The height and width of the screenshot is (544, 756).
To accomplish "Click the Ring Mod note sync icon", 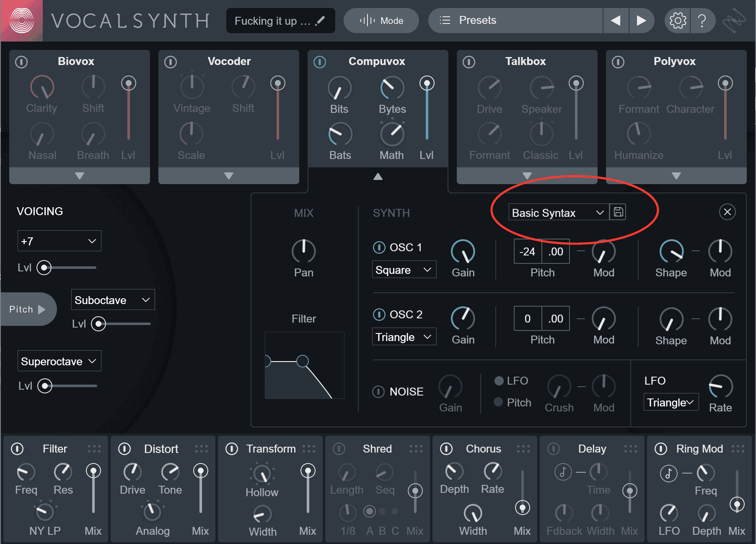I will pos(669,474).
